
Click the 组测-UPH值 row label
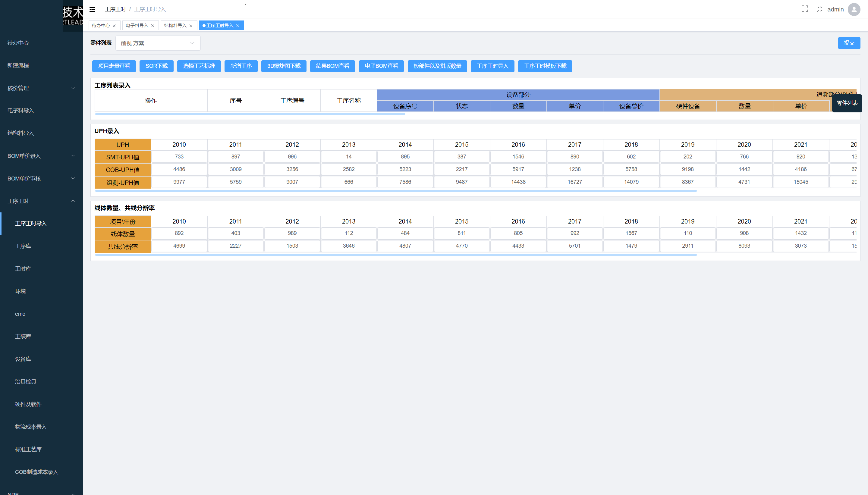(123, 183)
